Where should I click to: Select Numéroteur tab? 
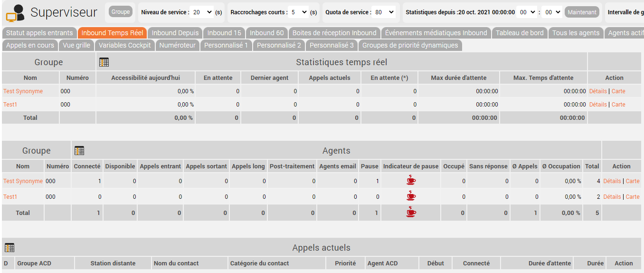tap(177, 45)
